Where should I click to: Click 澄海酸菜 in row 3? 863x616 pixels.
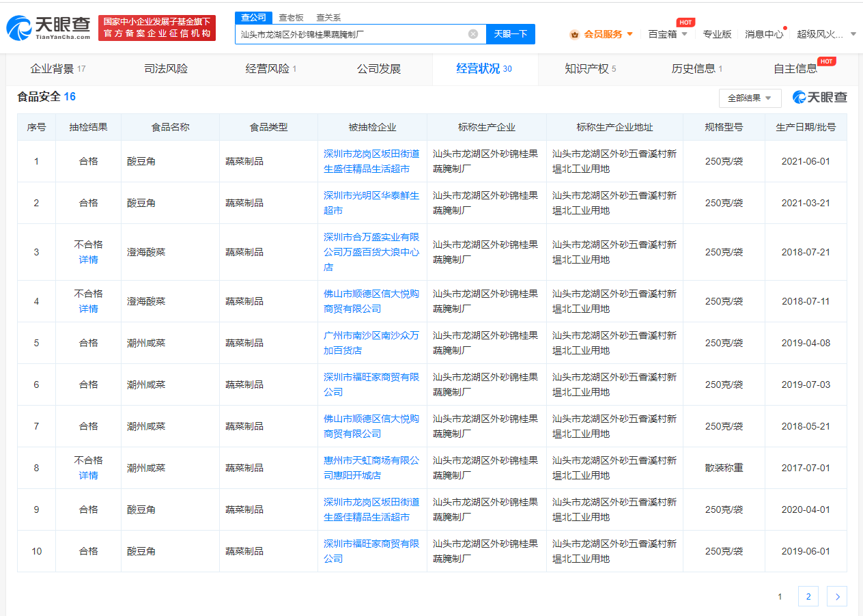pyautogui.click(x=146, y=252)
